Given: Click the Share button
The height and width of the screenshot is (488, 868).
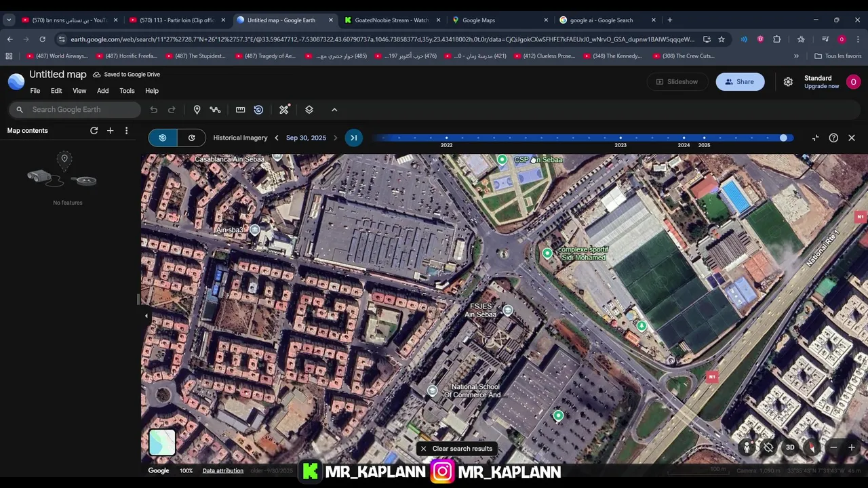Looking at the screenshot, I should 740,81.
